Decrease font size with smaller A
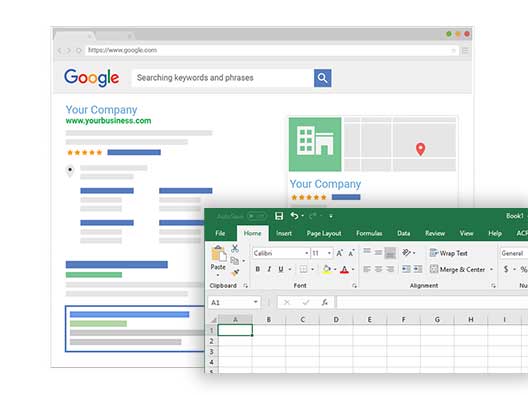528x395 pixels. [x=351, y=253]
